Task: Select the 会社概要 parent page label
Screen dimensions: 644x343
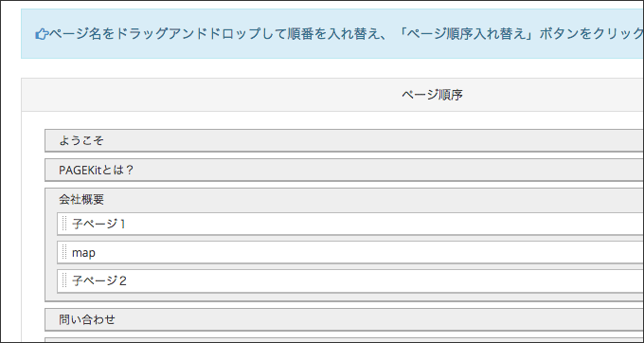Action: [81, 200]
